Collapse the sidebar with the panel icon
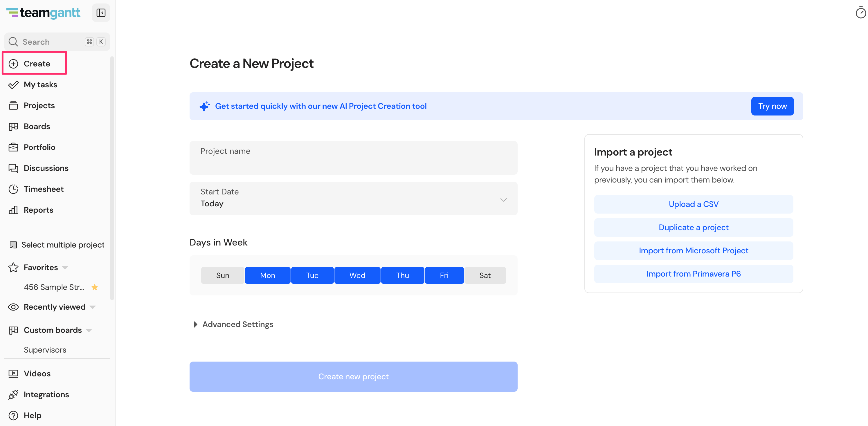 [101, 13]
